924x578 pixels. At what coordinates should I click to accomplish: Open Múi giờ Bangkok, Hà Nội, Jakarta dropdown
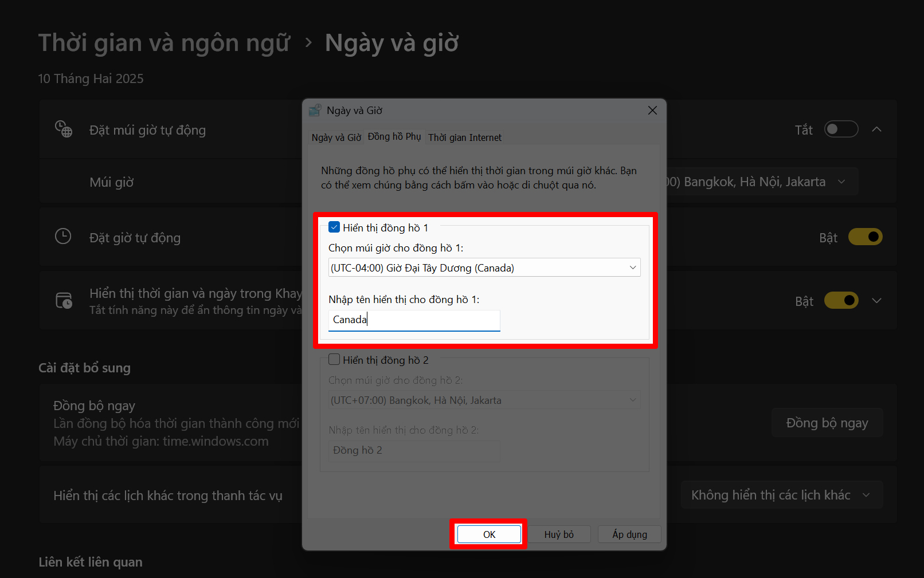pyautogui.click(x=761, y=182)
